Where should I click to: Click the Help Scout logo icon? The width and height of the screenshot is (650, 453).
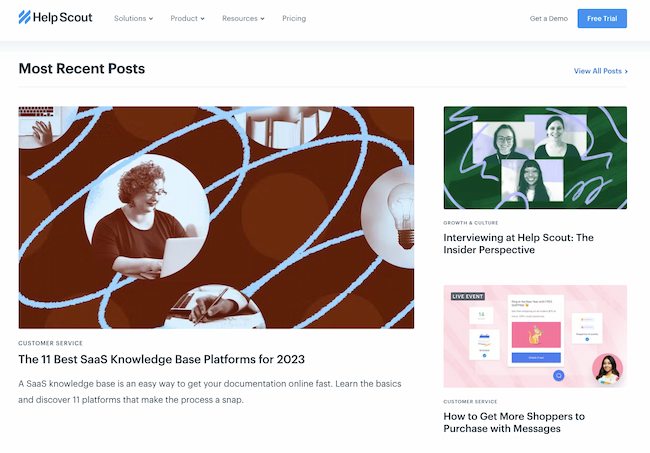click(x=24, y=17)
